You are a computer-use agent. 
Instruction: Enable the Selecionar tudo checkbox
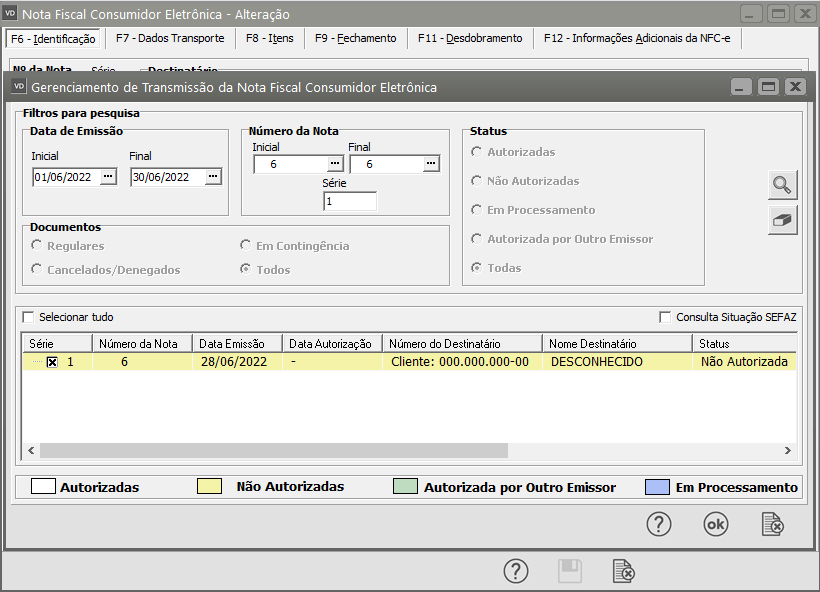(28, 317)
